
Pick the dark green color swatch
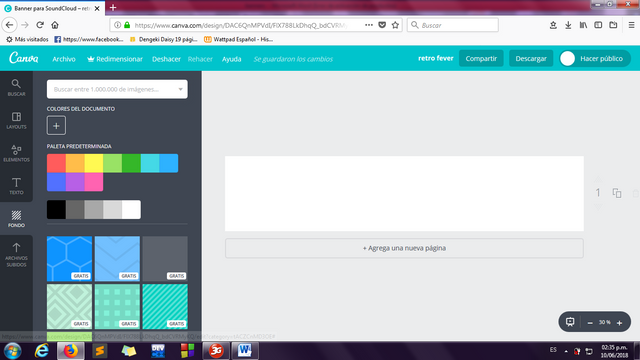coord(131,163)
